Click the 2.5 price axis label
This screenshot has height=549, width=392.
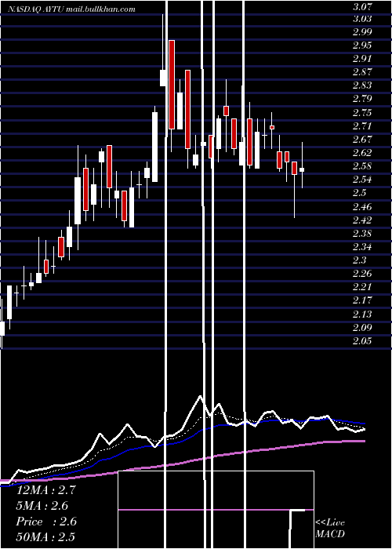pos(359,193)
